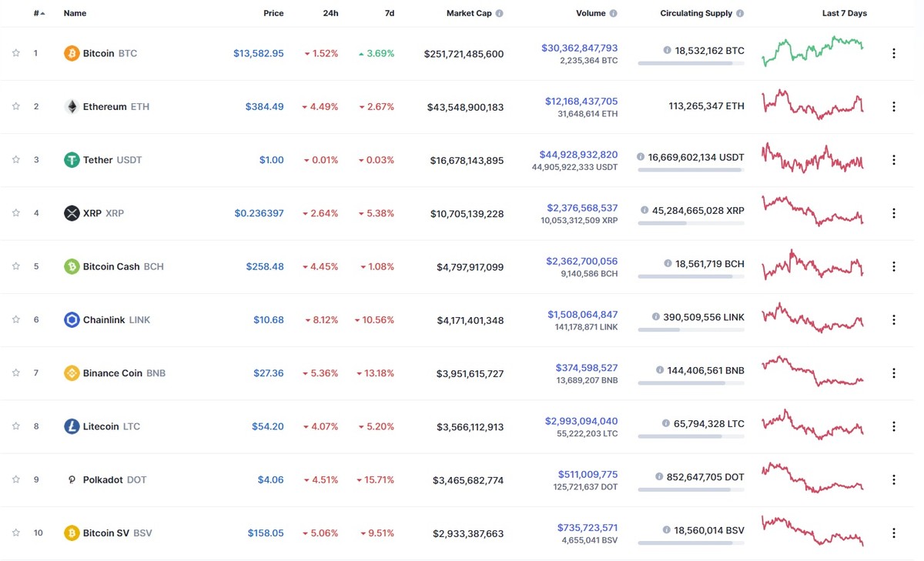
Task: Select the Ethereum coin icon
Action: coord(72,106)
